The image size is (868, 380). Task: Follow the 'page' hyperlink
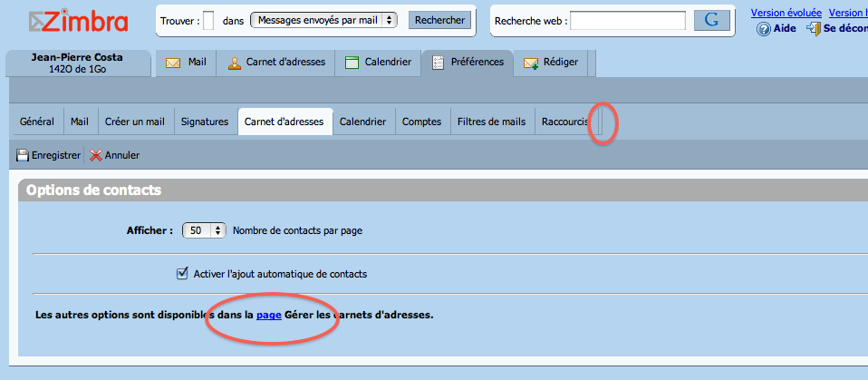(x=269, y=316)
